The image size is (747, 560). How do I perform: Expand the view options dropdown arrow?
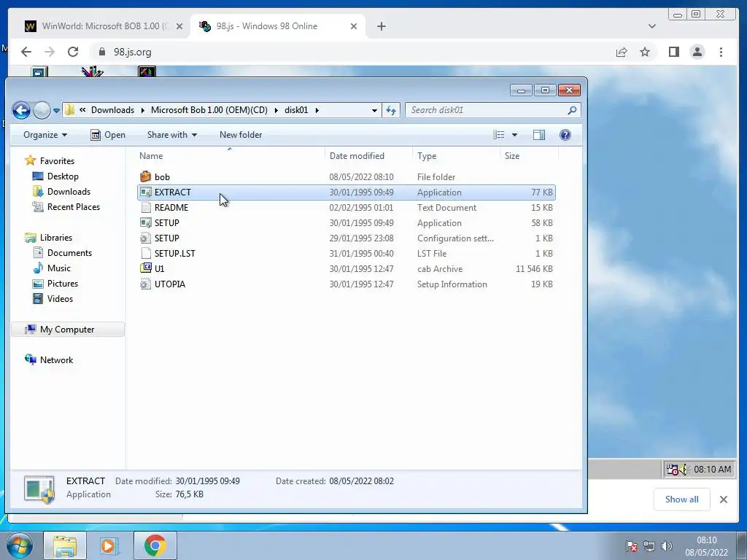point(514,135)
